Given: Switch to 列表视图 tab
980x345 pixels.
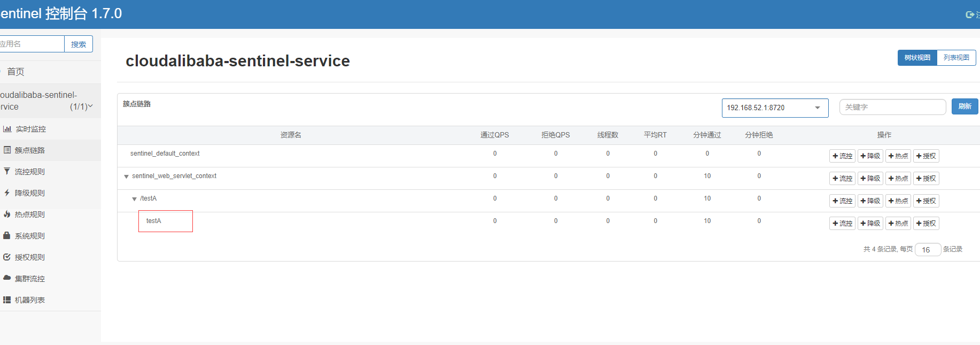Looking at the screenshot, I should tap(956, 58).
